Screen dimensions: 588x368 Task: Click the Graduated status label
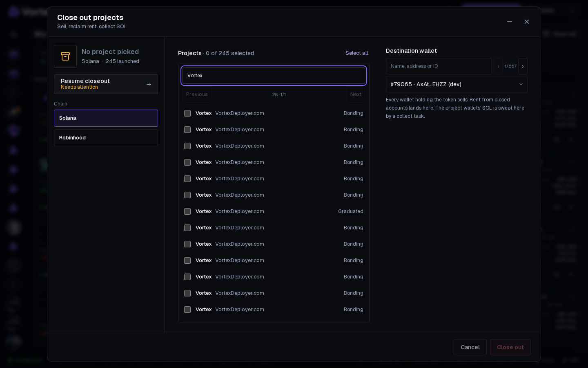click(x=351, y=211)
